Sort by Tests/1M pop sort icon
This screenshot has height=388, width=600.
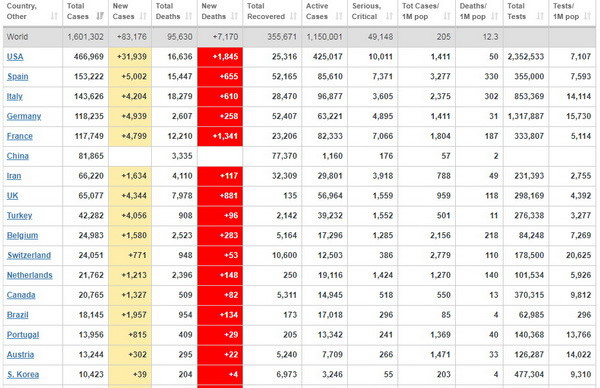(x=587, y=16)
